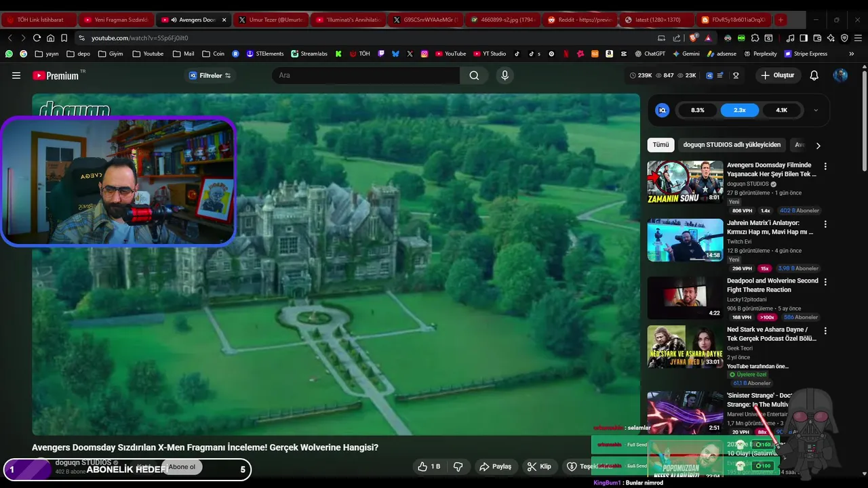Open the depo bookmarks folder
Viewport: 868px width, 488px height.
pyautogui.click(x=78, y=54)
